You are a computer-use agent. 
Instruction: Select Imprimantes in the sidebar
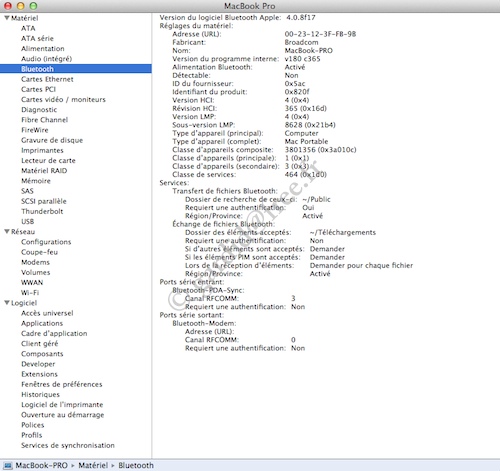click(42, 150)
